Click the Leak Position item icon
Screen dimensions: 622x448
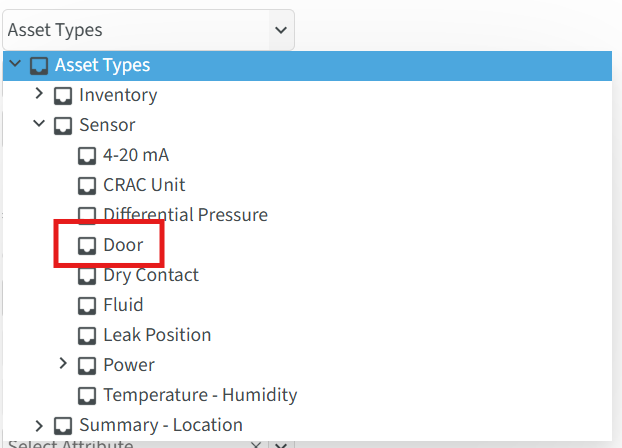click(x=87, y=335)
